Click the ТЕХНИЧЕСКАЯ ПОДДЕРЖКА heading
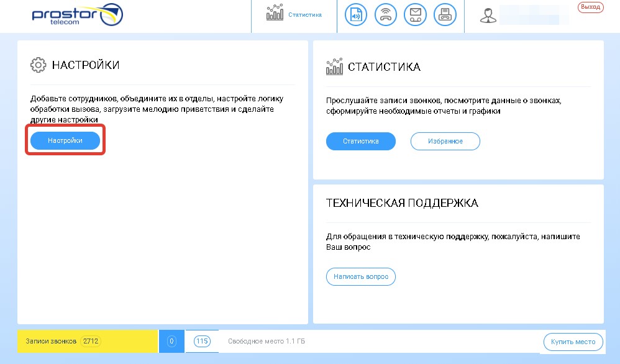Screen dimensions: 620x364 click(x=402, y=202)
